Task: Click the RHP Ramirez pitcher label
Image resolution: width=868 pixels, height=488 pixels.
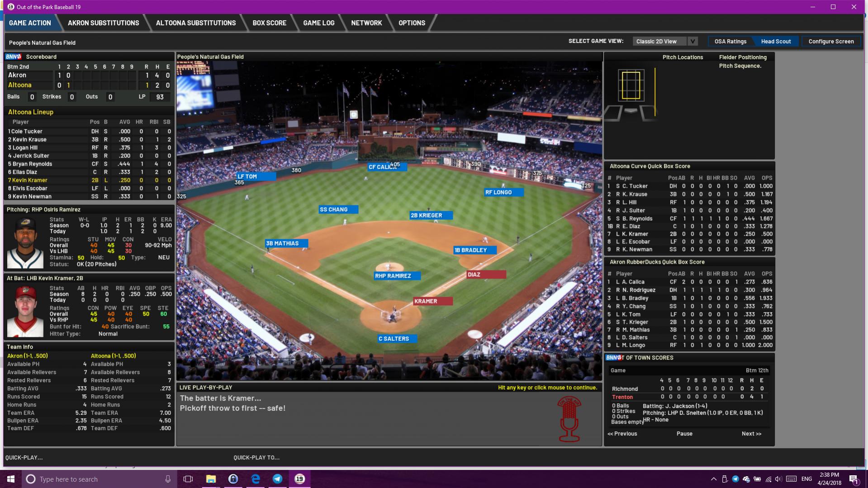Action: point(398,276)
